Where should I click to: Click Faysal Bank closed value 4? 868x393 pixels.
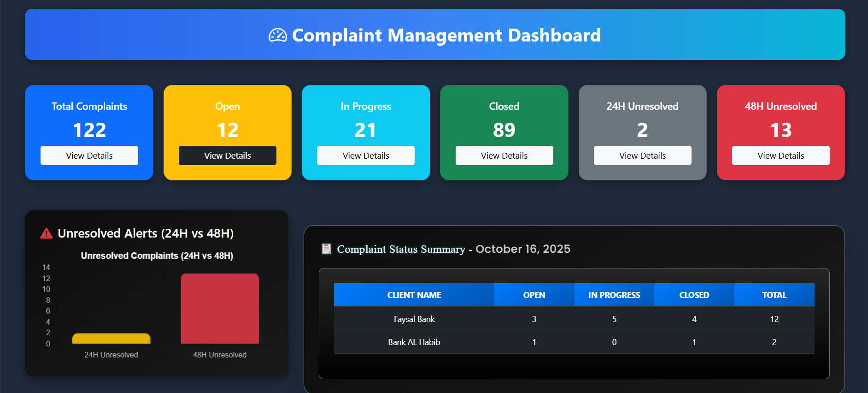tap(694, 319)
